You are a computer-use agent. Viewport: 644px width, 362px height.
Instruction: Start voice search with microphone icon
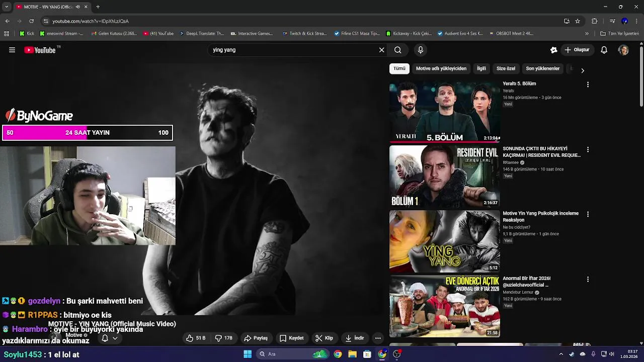(421, 50)
